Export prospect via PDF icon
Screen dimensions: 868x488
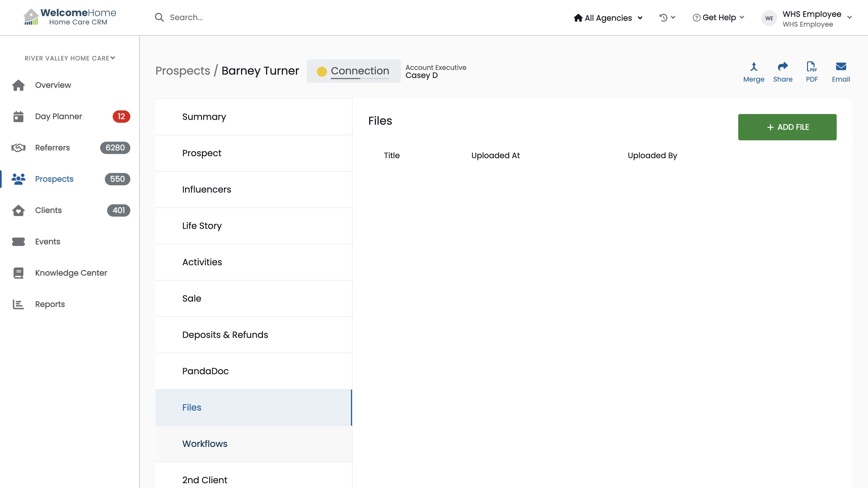pyautogui.click(x=812, y=67)
